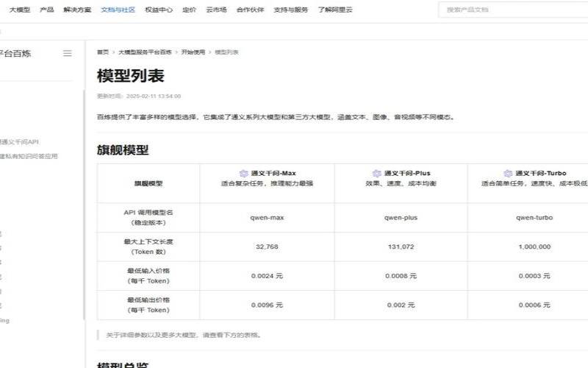Open the 合作伙伴 menu item

[x=250, y=10]
